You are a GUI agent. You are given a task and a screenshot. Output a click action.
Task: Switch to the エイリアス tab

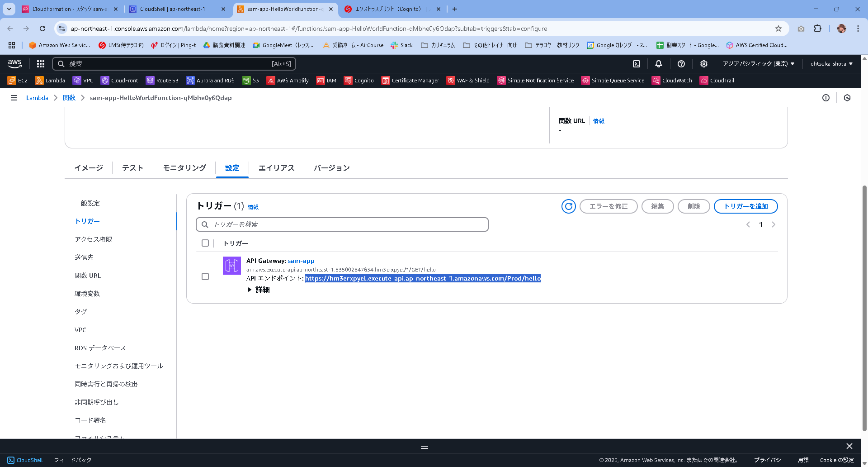276,168
